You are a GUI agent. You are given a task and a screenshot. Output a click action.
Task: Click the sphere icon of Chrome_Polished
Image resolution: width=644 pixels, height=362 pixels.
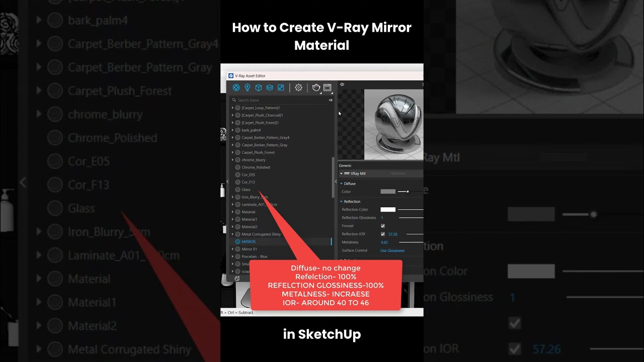point(238,167)
